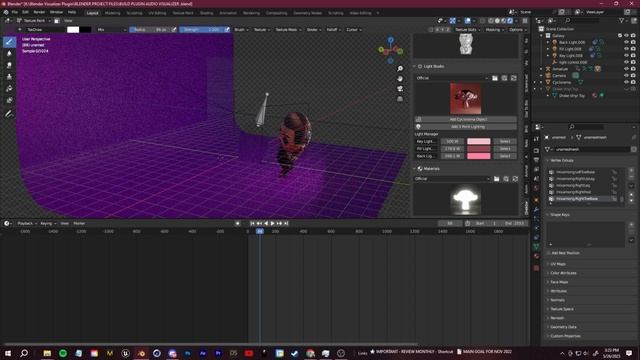Toggle radius pen pressure button

(x=174, y=29)
